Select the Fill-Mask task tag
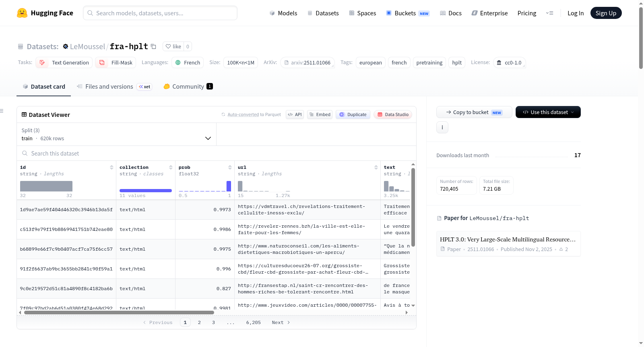The image size is (644, 347). (x=116, y=62)
